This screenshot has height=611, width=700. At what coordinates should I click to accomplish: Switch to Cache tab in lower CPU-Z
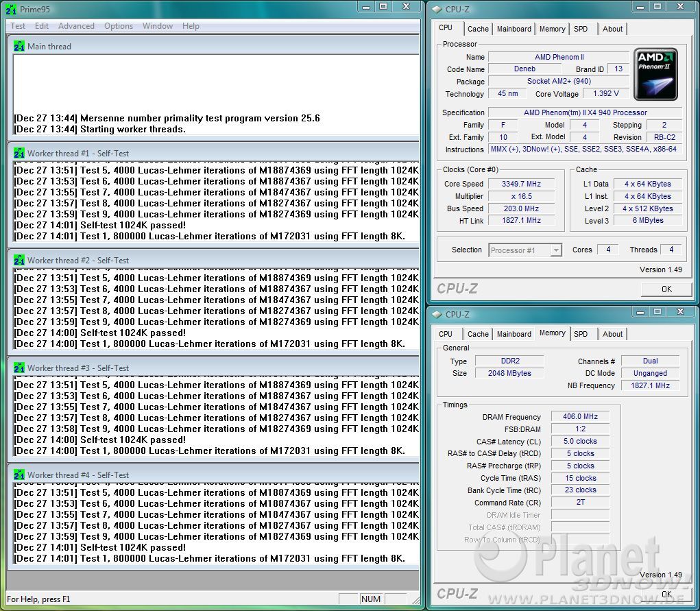pyautogui.click(x=478, y=334)
